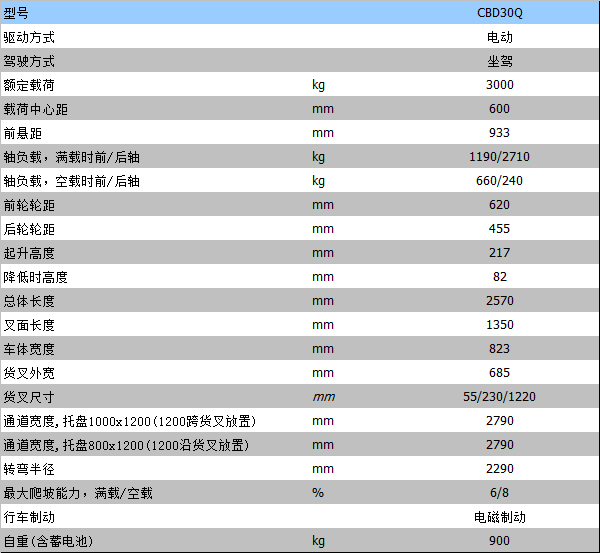Viewport: 600px width, 553px height.
Task: Click the model value CBD30Q
Action: point(499,13)
